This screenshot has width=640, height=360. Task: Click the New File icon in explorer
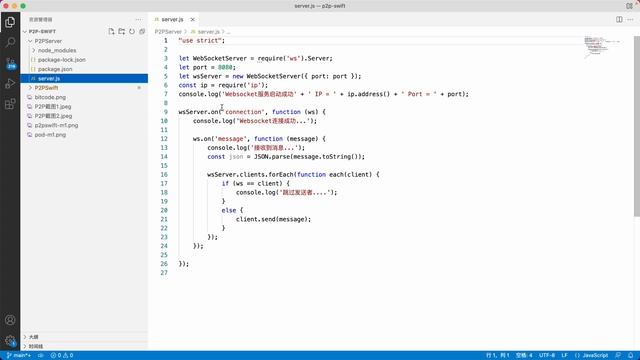(111, 31)
